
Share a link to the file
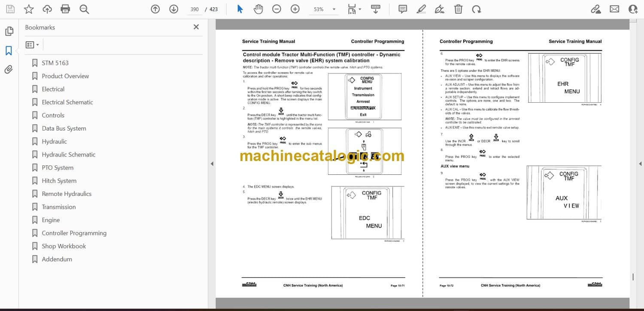pos(596,9)
